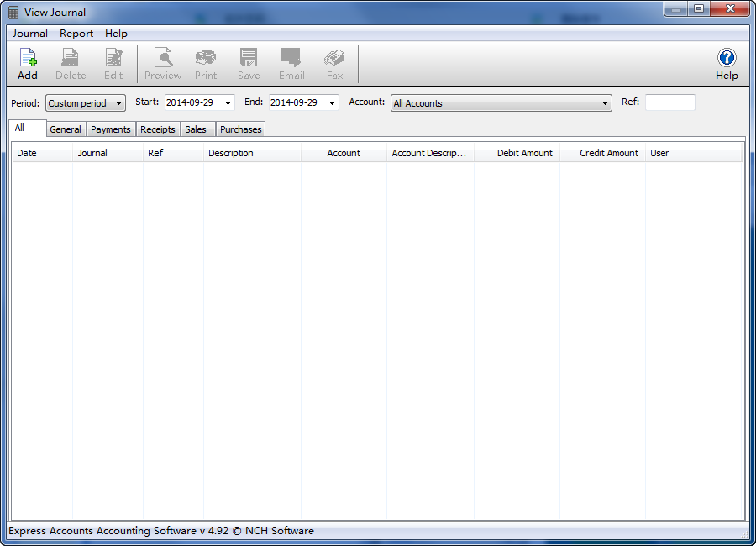Switch to the Sales tab
This screenshot has width=756, height=546.
pyautogui.click(x=197, y=129)
